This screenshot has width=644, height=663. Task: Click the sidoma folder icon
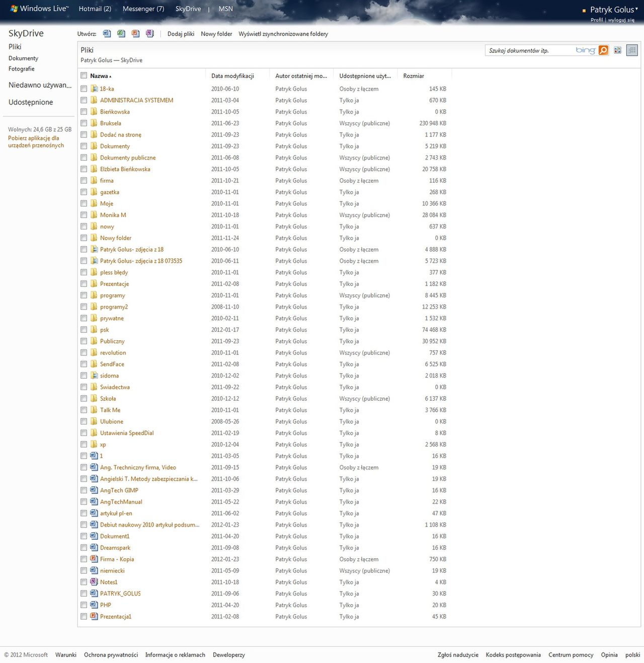point(94,376)
